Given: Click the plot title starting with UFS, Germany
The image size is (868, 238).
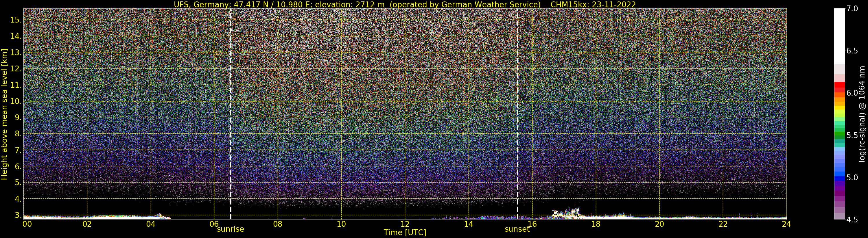Looking at the screenshot, I should (405, 4).
